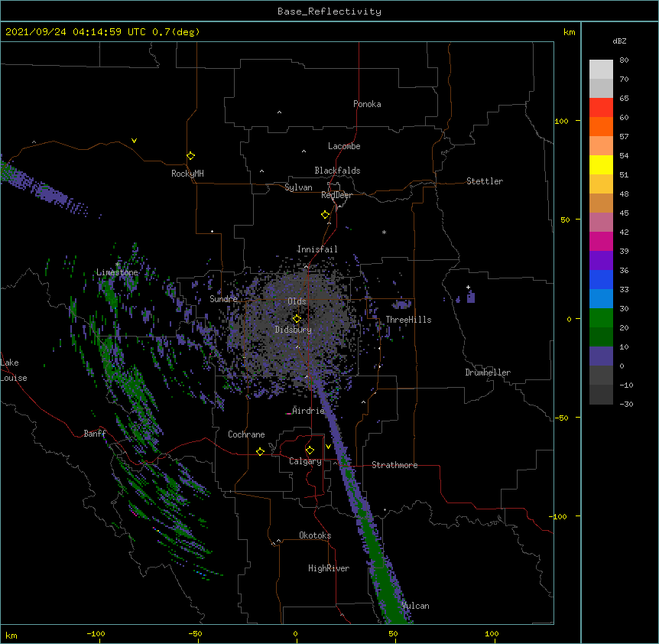Click the Lake Louise label
659x644 pixels.
pyautogui.click(x=14, y=370)
